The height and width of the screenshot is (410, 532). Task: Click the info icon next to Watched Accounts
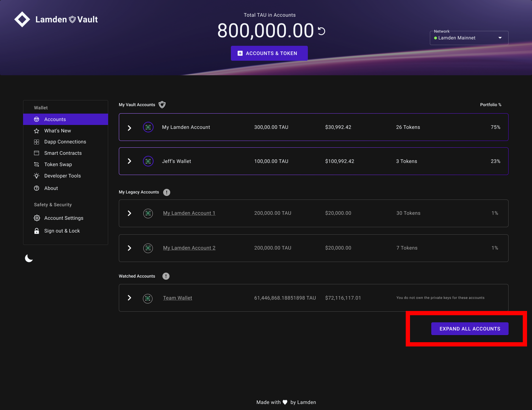pos(166,276)
